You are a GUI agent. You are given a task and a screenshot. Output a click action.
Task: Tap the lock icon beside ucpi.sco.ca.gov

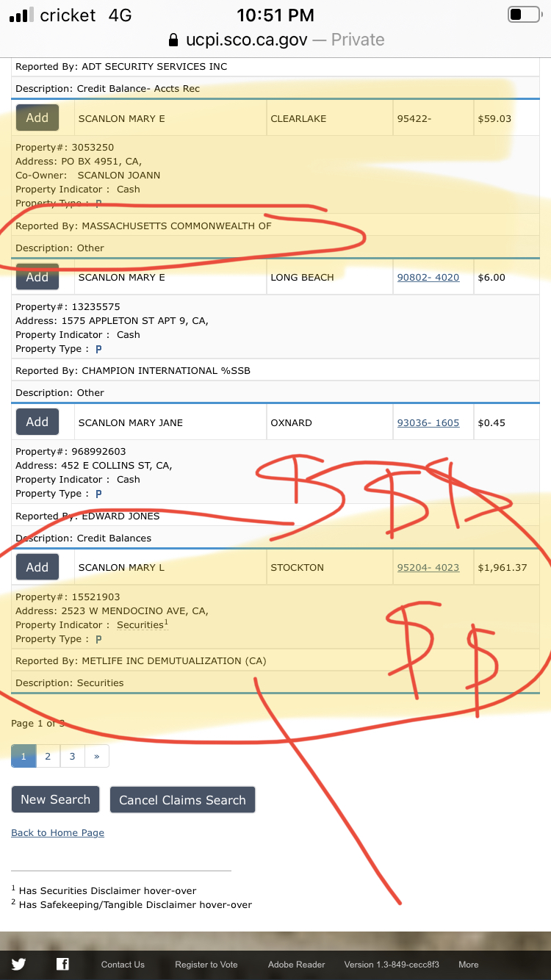[x=173, y=40]
